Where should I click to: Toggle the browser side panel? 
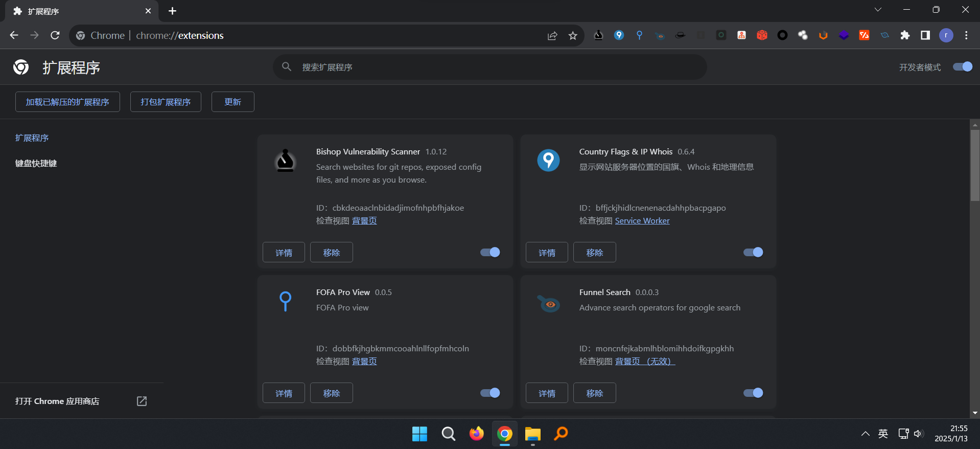tap(925, 35)
